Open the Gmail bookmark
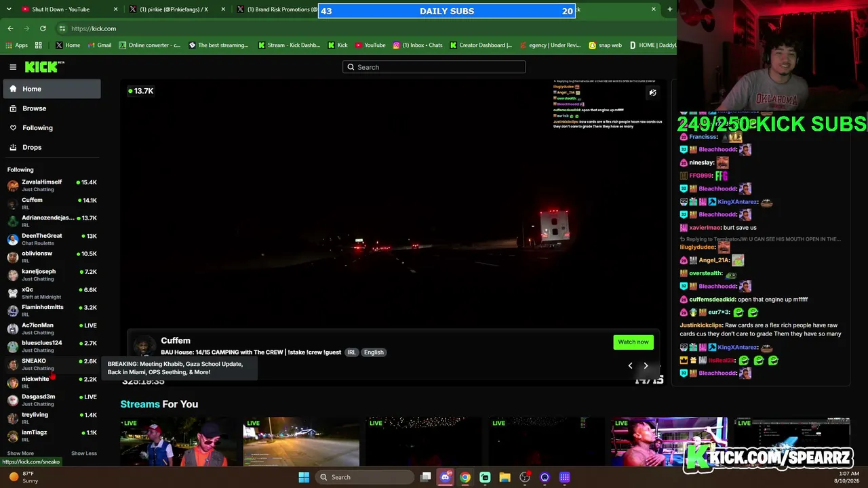The image size is (868, 488). (x=99, y=45)
